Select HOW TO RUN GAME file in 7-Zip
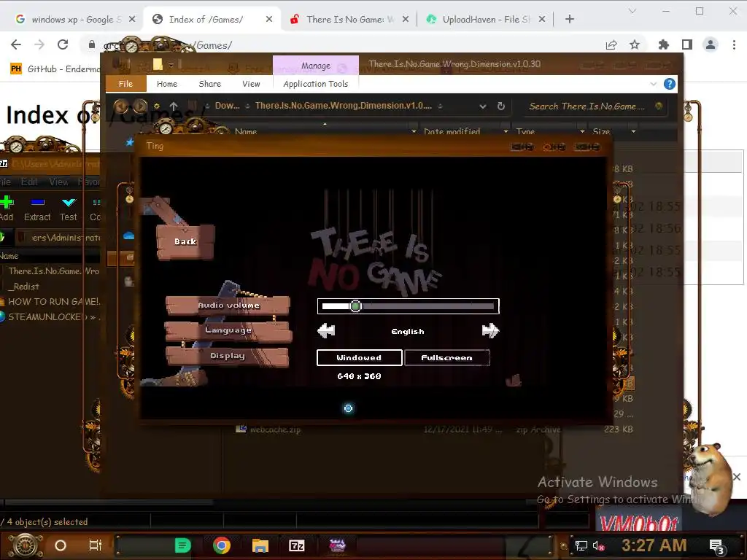This screenshot has width=747, height=560. pos(50,301)
